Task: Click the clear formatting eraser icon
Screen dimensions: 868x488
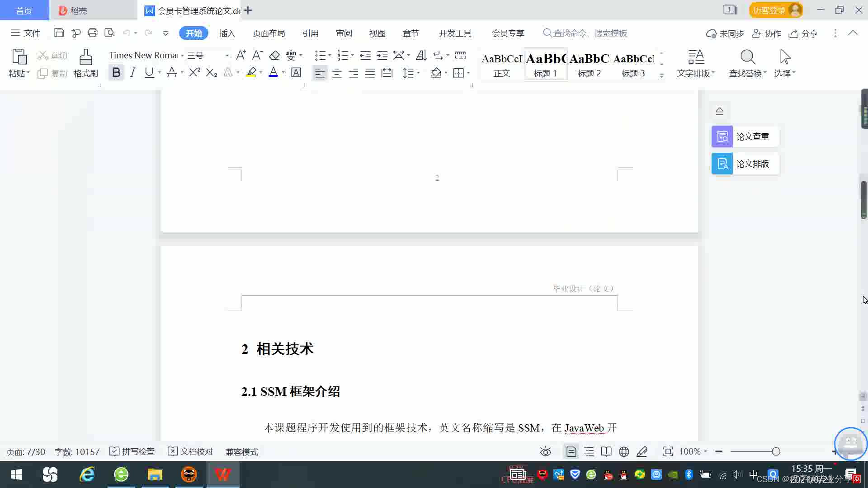Action: (x=274, y=56)
